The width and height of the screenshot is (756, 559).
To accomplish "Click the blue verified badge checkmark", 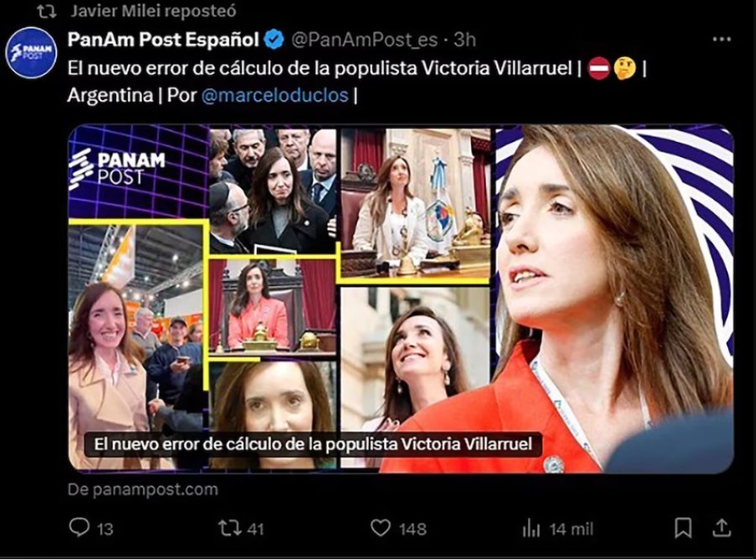I will click(x=275, y=40).
